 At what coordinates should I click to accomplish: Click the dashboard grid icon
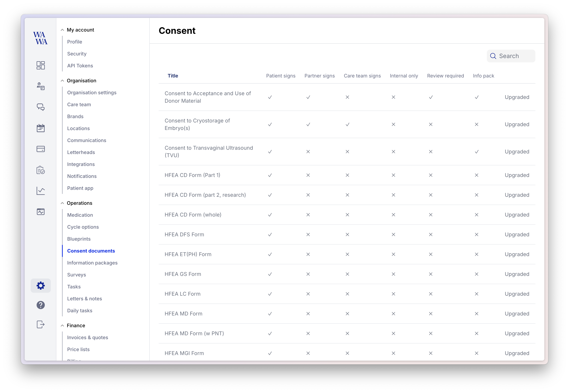[x=41, y=65]
